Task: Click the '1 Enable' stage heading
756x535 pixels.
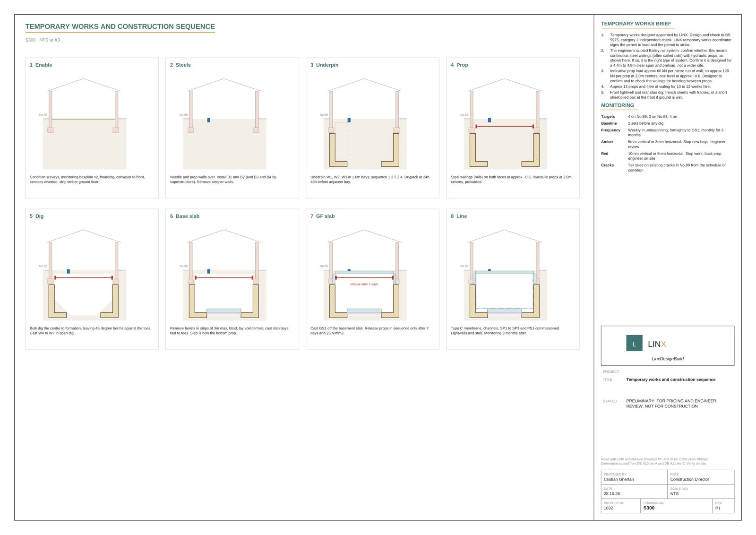Action: point(41,65)
